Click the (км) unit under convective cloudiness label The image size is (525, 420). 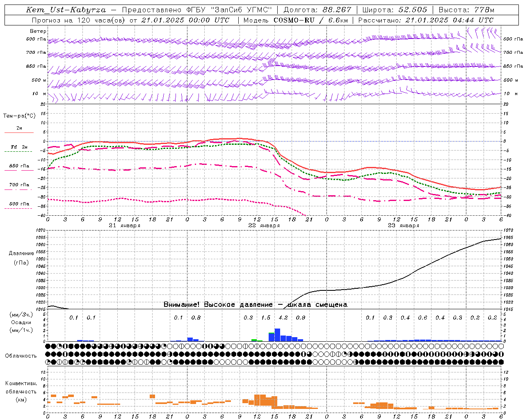pos(21,399)
